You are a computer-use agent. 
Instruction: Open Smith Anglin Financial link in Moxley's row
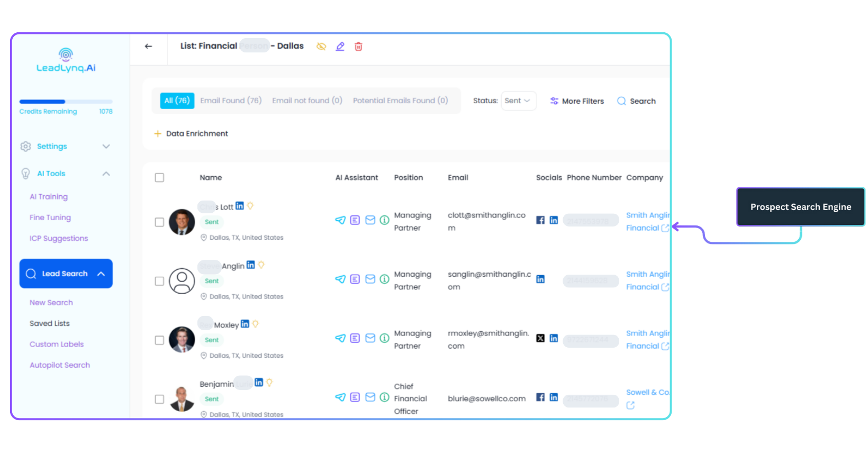click(x=648, y=340)
